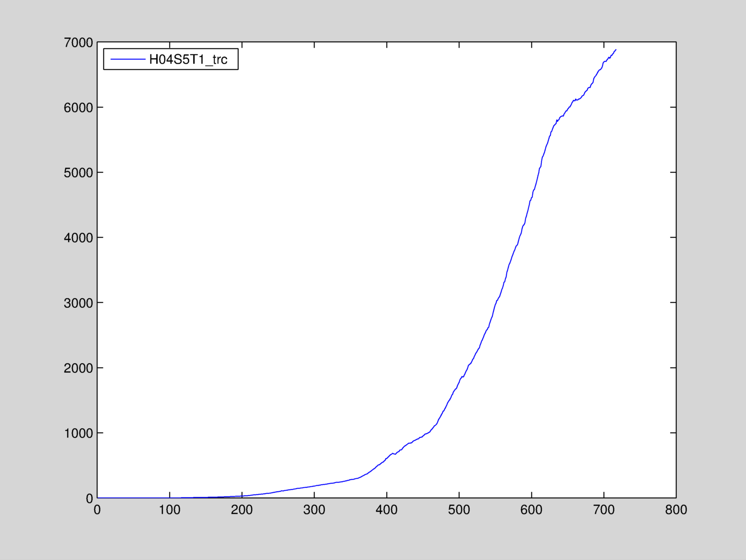
Task: Click the H04S5T1_trc legend label
Action: (188, 60)
